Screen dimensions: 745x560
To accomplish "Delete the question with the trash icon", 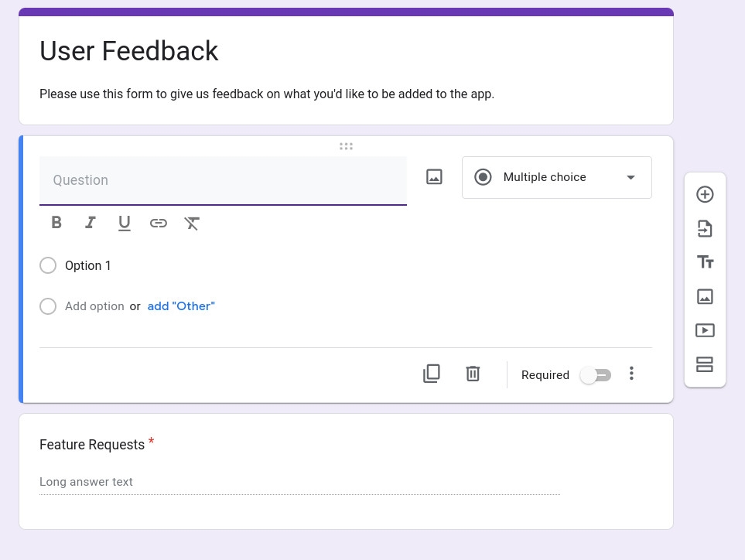I will (x=473, y=374).
